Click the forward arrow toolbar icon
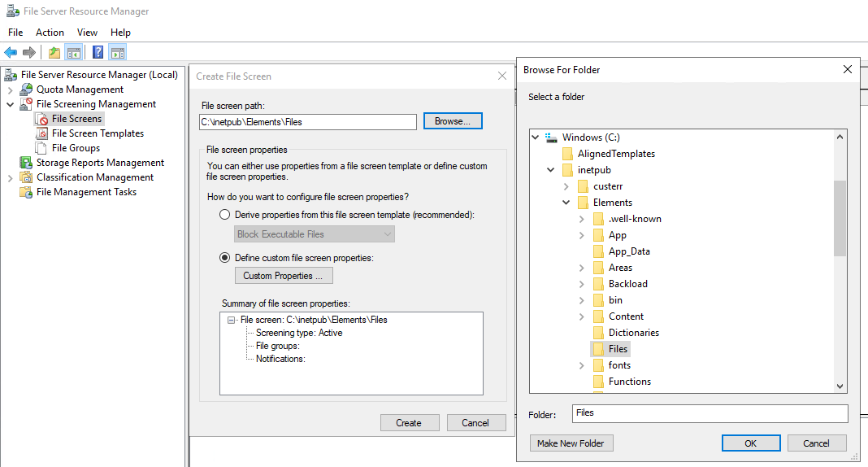The width and height of the screenshot is (868, 467). click(28, 53)
